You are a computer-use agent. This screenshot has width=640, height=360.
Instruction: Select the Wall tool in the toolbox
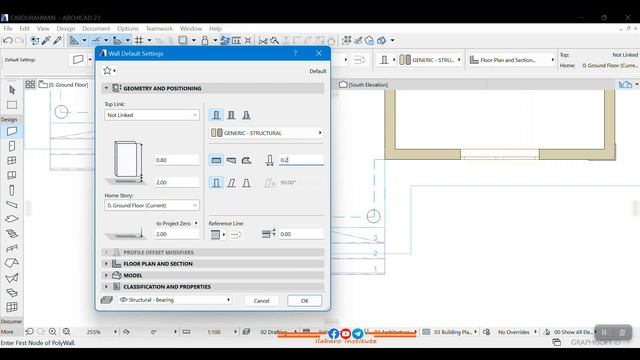(x=12, y=131)
